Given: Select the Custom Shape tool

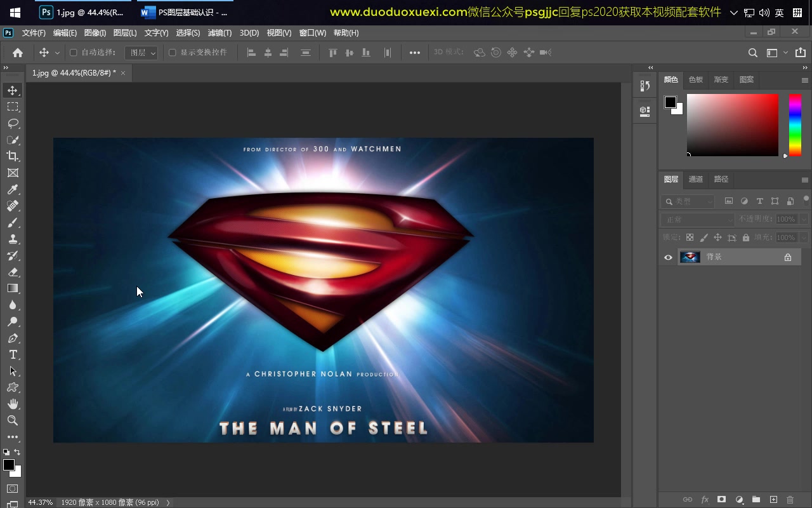Looking at the screenshot, I should coord(13,387).
